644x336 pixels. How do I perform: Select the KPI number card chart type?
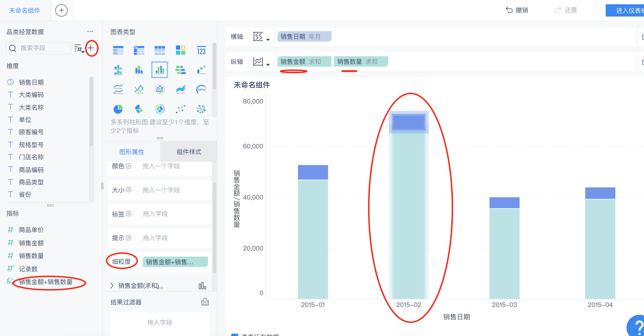201,51
